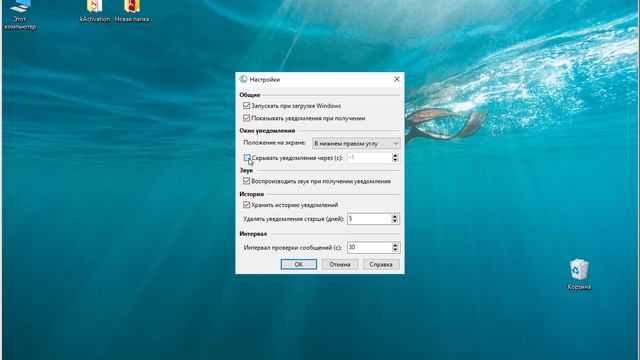This screenshot has width=640, height=360.
Task: Toggle 'Показывать уведомления при получении' checkbox
Action: coord(247,118)
